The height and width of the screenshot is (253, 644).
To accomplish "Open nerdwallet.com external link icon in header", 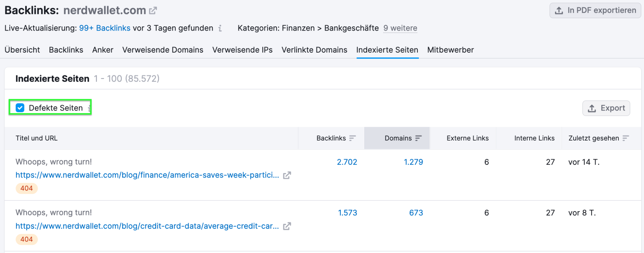I will coord(153,11).
